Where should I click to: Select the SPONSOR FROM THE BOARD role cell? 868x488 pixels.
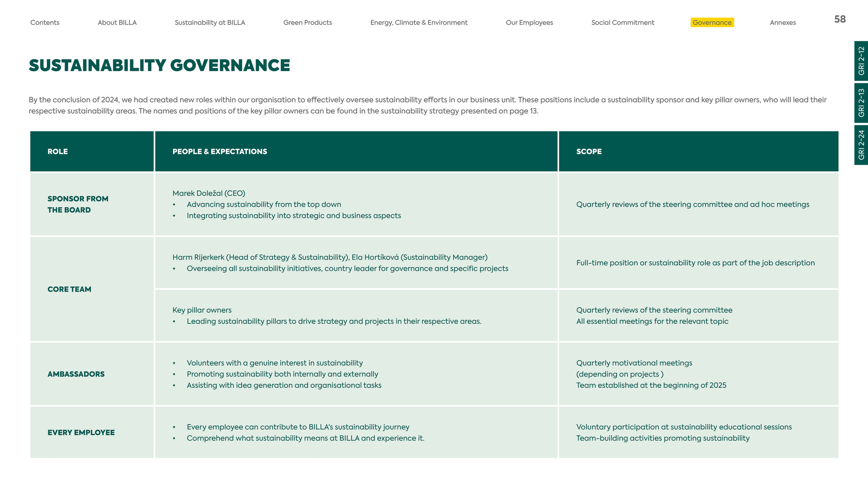pyautogui.click(x=92, y=204)
